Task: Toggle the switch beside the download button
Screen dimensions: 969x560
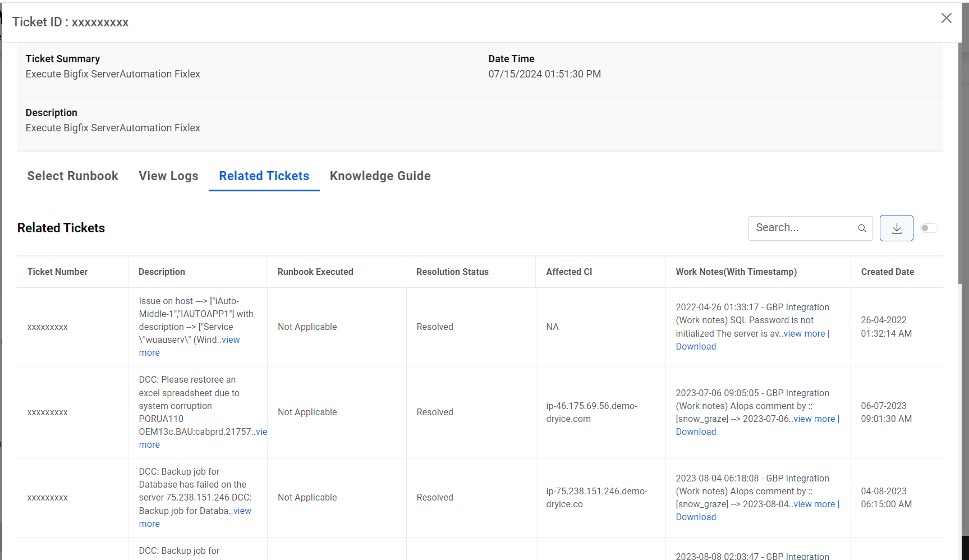Action: point(929,228)
